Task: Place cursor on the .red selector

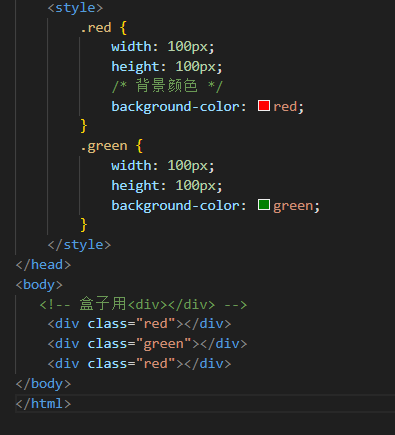Action: 96,28
